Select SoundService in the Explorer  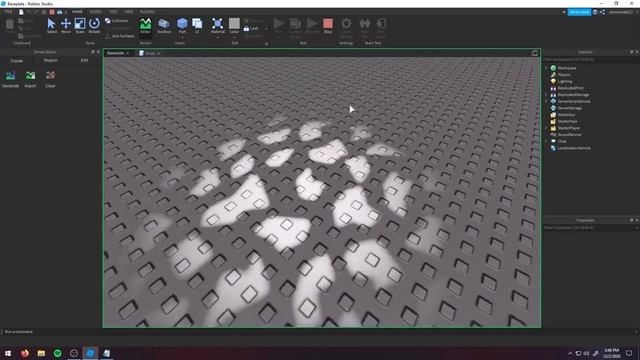[x=569, y=135]
